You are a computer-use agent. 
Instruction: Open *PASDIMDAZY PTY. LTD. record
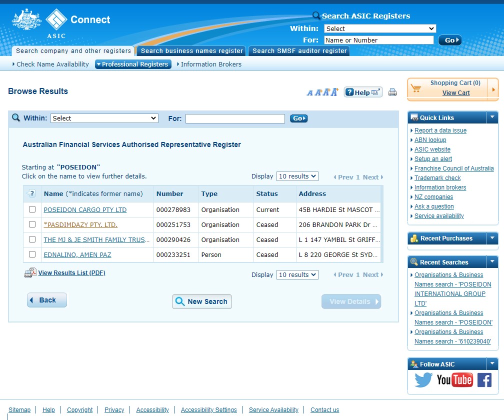pos(80,224)
